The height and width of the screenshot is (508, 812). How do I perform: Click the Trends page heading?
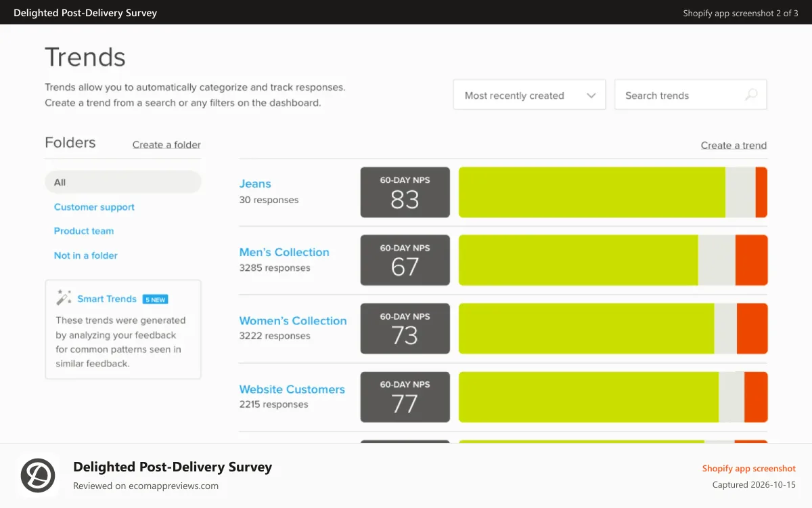(85, 57)
